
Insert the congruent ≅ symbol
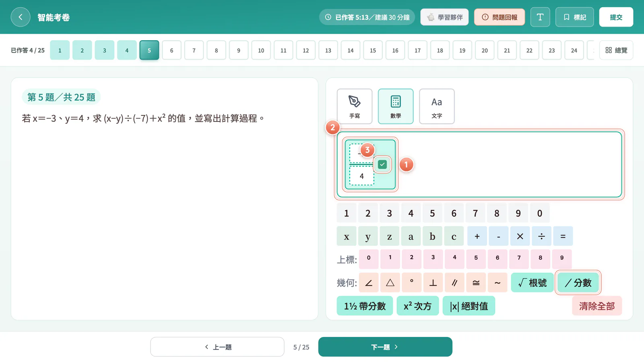476,283
